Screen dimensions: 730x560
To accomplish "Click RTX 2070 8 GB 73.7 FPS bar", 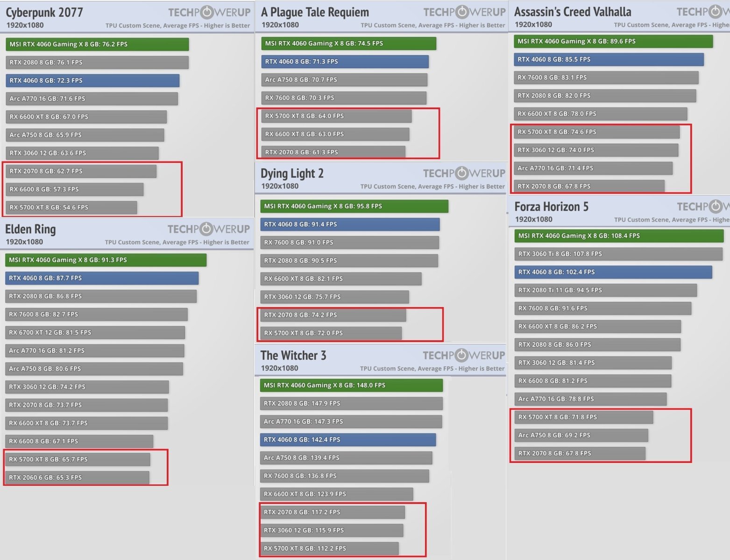I will click(x=86, y=406).
